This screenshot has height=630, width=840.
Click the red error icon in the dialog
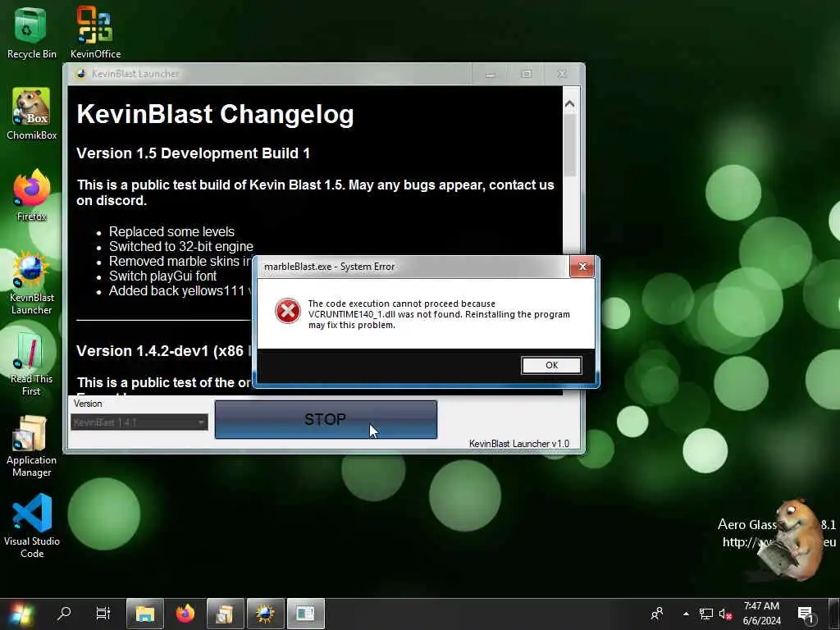(288, 311)
